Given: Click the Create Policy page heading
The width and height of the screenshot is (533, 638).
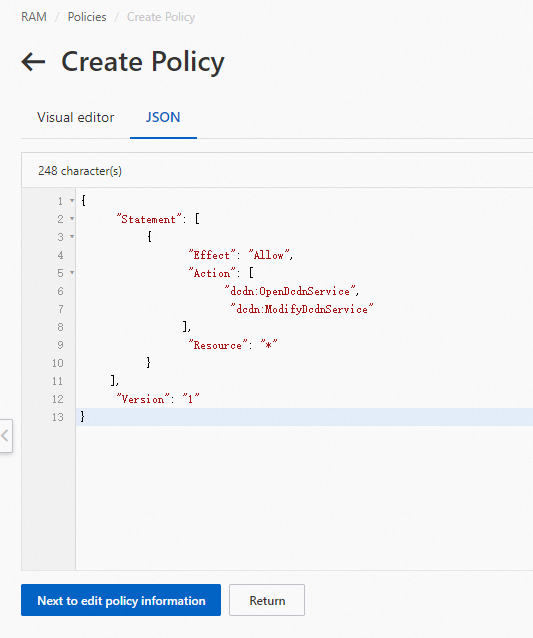Looking at the screenshot, I should 143,62.
